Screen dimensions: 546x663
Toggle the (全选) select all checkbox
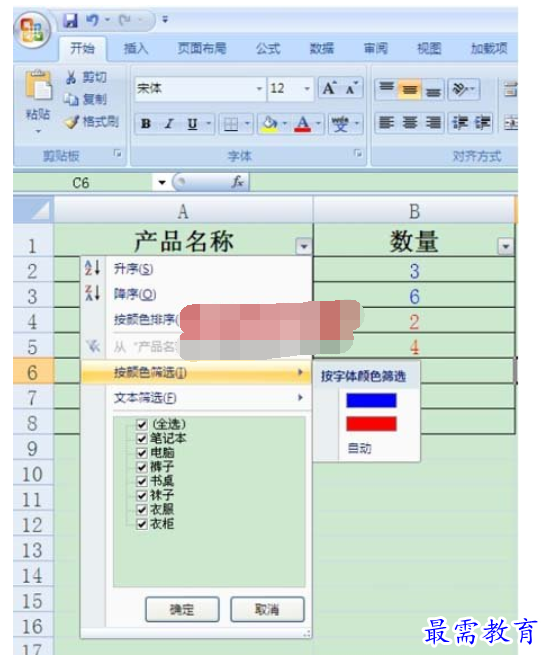coord(142,424)
